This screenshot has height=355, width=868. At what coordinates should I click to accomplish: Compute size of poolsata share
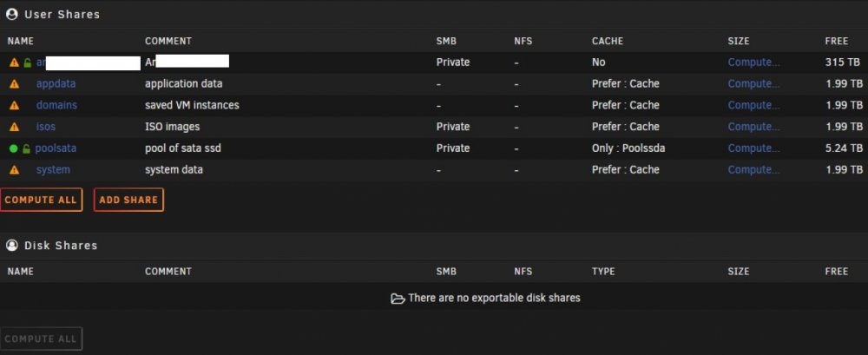(754, 148)
